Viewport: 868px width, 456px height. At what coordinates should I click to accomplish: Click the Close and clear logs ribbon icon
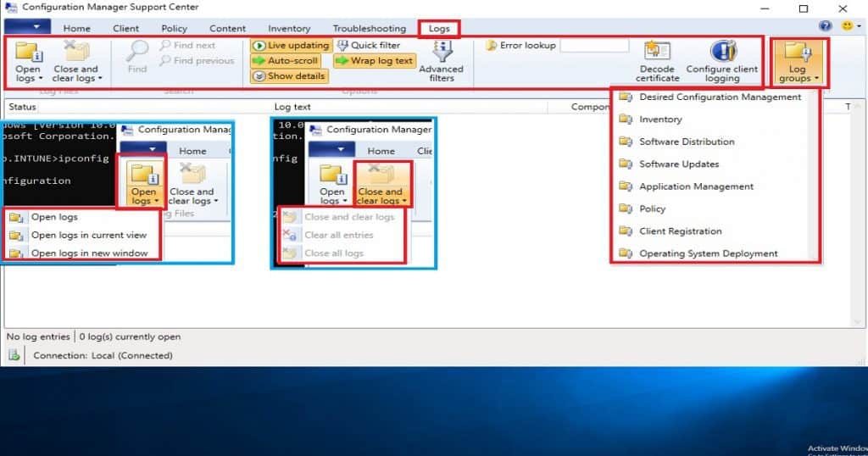(75, 51)
